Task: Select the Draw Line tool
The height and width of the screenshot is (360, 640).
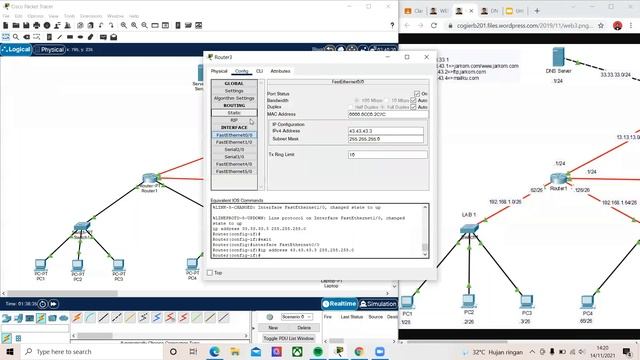Action: pos(60,37)
